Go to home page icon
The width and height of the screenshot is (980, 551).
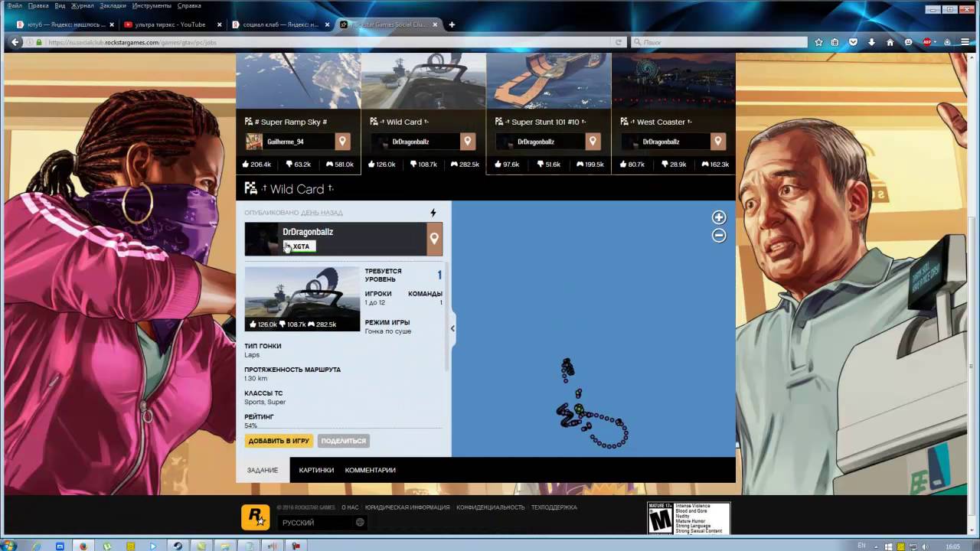890,42
